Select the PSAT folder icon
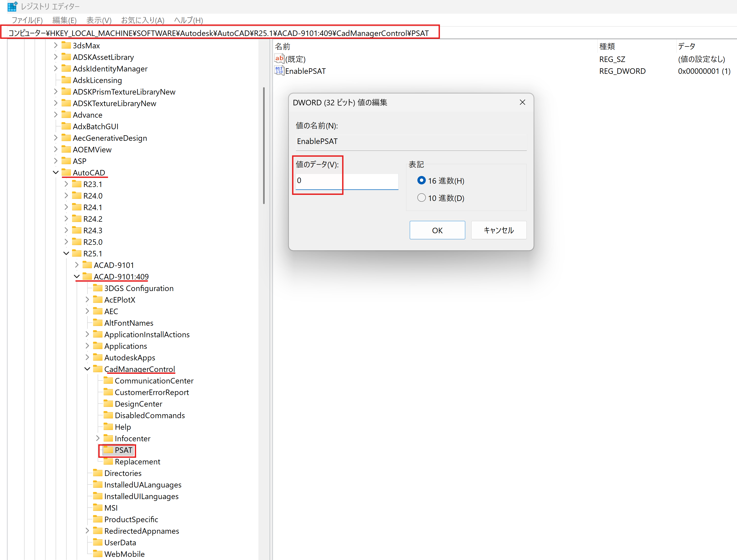Viewport: 737px width, 560px height. tap(108, 450)
